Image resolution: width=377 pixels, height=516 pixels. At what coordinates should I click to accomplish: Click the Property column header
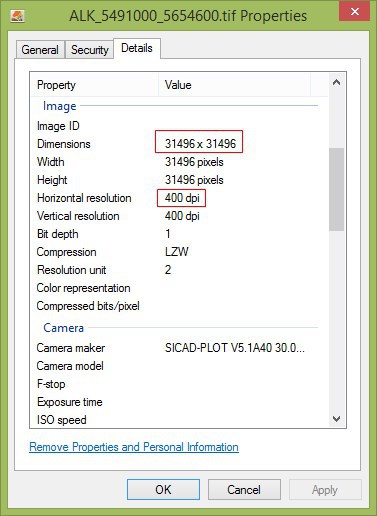click(x=95, y=85)
